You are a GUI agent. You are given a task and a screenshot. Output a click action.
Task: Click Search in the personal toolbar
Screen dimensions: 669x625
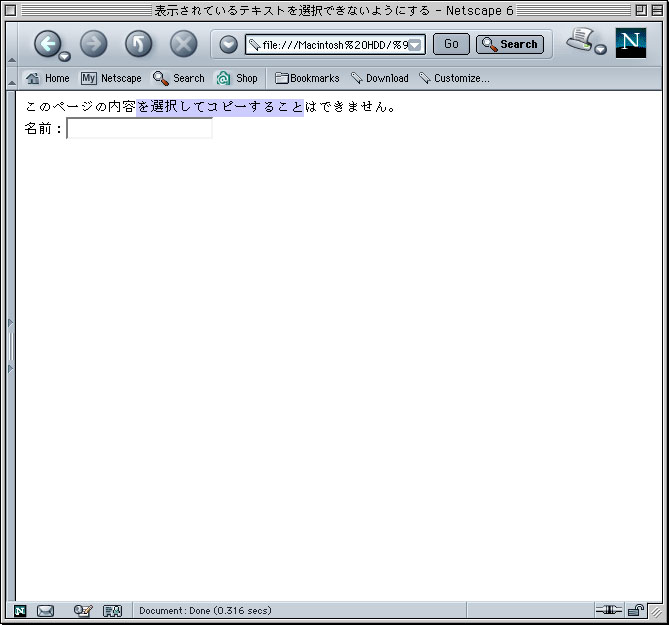[179, 78]
